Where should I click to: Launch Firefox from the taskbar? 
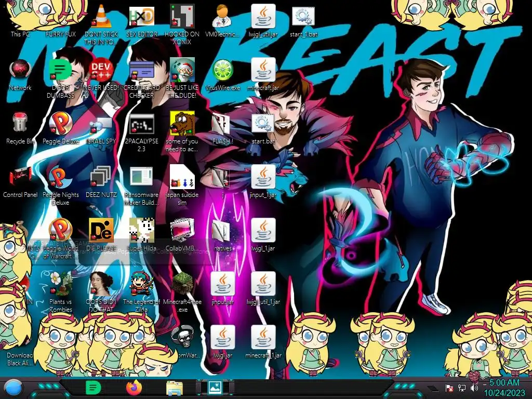point(134,388)
